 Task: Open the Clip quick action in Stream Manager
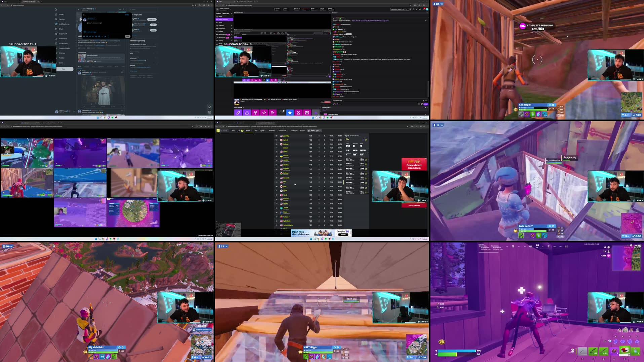[x=247, y=112]
